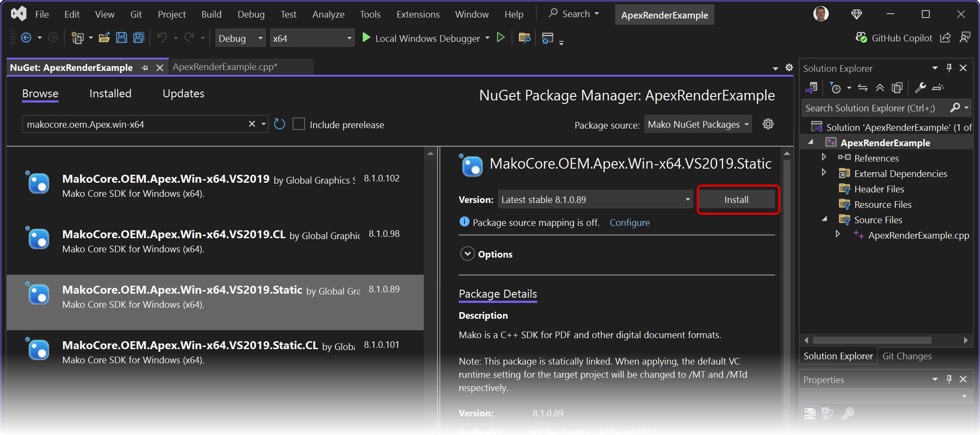Click the Save All toolbar icon
Image resolution: width=980 pixels, height=435 pixels.
pos(139,38)
